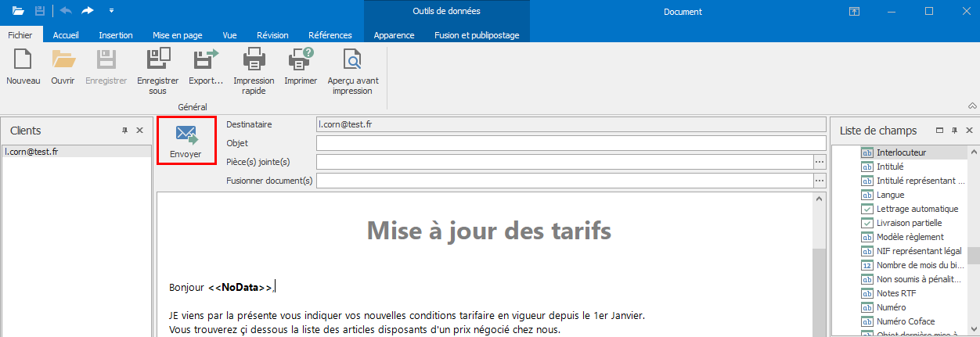Image resolution: width=980 pixels, height=337 pixels.
Task: Open the Fusion et publipostage tab
Action: click(477, 35)
